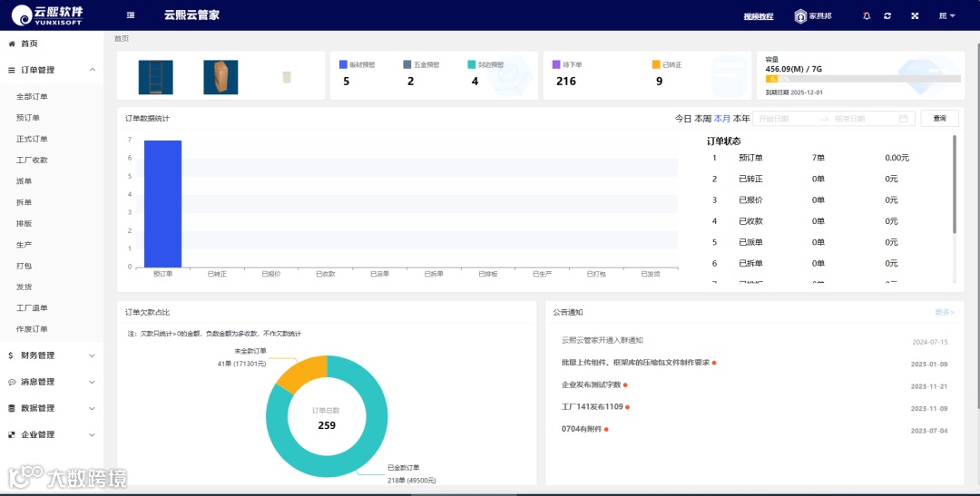Open the notification bell icon
The width and height of the screenshot is (980, 496).
click(x=867, y=15)
